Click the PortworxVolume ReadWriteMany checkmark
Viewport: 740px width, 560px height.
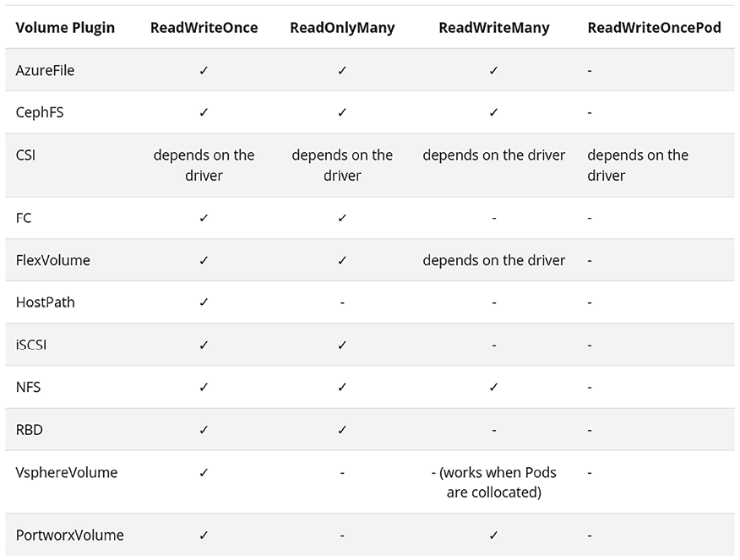pos(494,536)
